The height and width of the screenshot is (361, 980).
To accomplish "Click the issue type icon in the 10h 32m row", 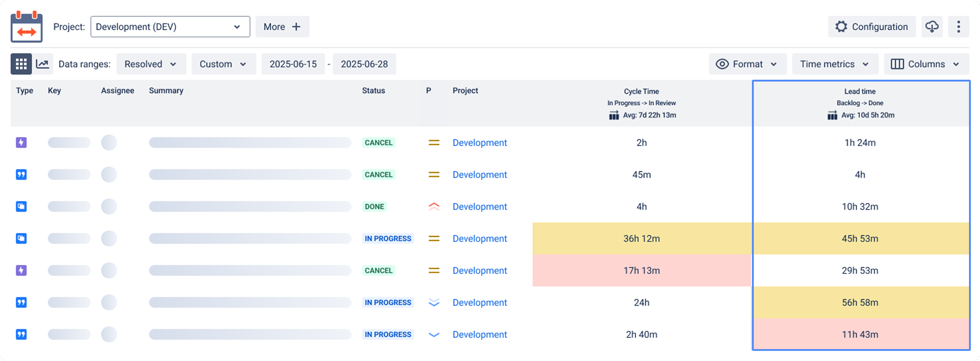I will pos(21,207).
